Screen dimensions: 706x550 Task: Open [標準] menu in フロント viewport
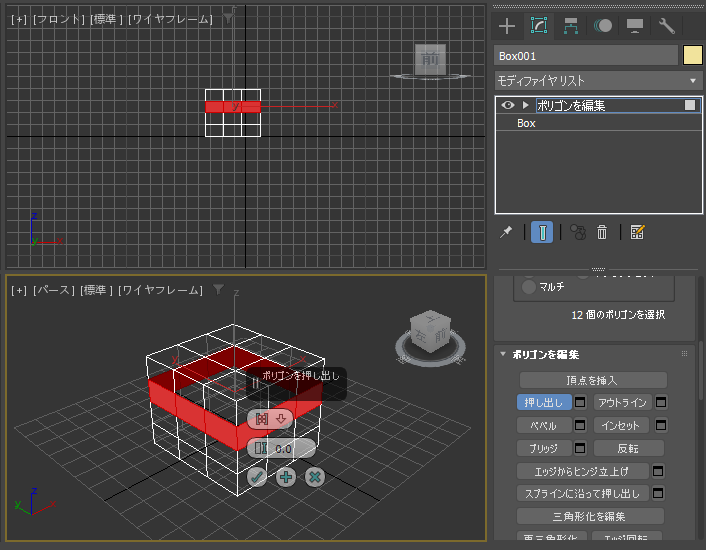tap(106, 19)
